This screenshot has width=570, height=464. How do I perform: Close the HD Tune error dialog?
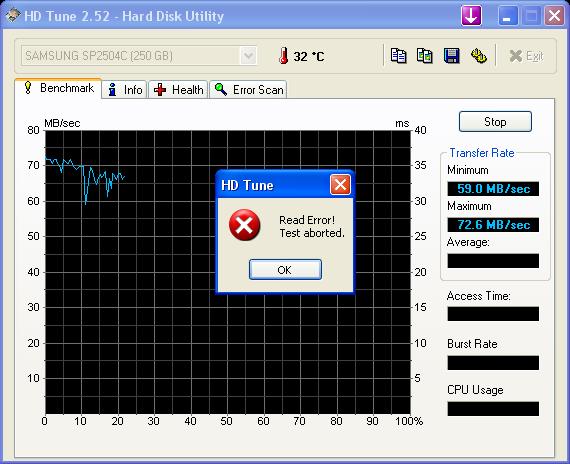click(x=340, y=185)
